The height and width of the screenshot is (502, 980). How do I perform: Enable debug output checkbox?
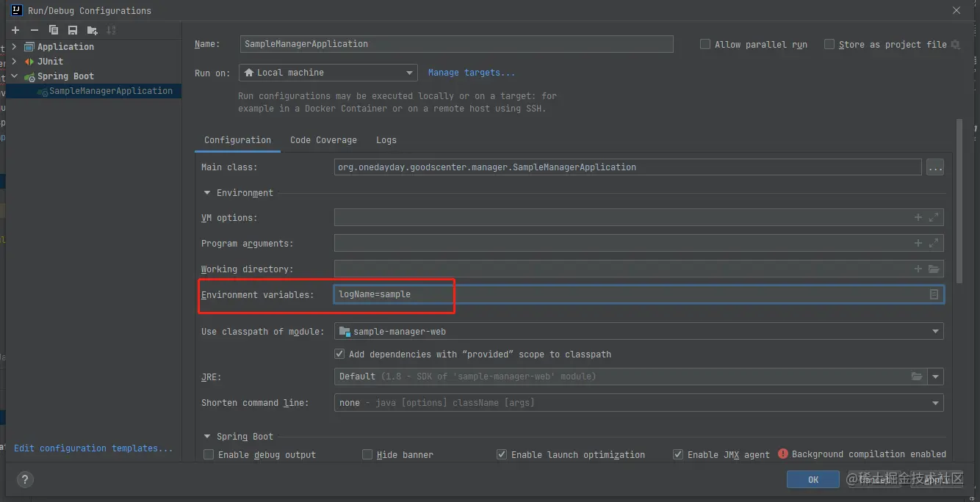[209, 454]
